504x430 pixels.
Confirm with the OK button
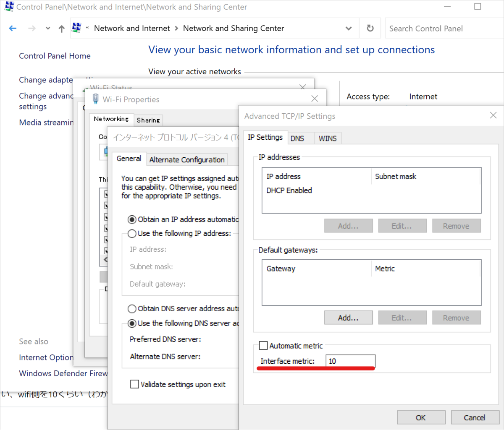pyautogui.click(x=421, y=417)
